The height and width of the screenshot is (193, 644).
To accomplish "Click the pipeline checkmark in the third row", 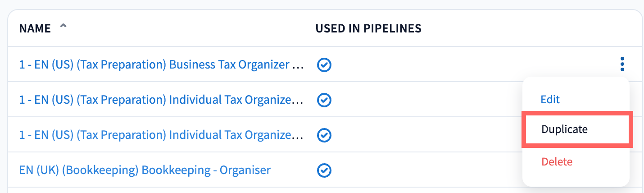I will click(x=324, y=135).
